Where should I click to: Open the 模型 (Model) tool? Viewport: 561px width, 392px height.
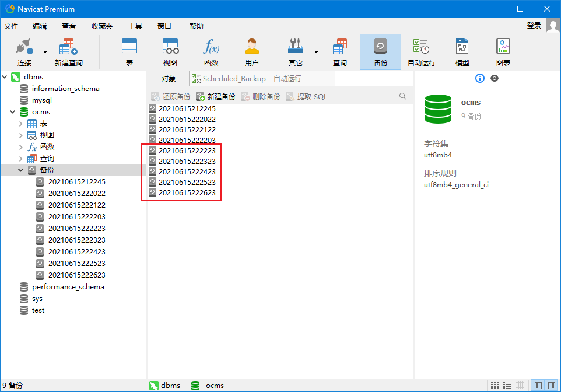(x=462, y=52)
